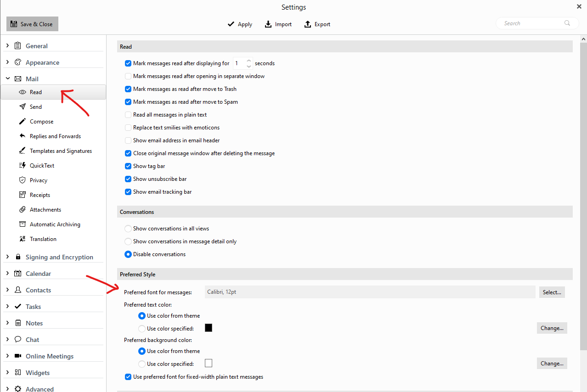Click Save & Close button
Image resolution: width=587 pixels, height=392 pixels.
[x=32, y=23]
